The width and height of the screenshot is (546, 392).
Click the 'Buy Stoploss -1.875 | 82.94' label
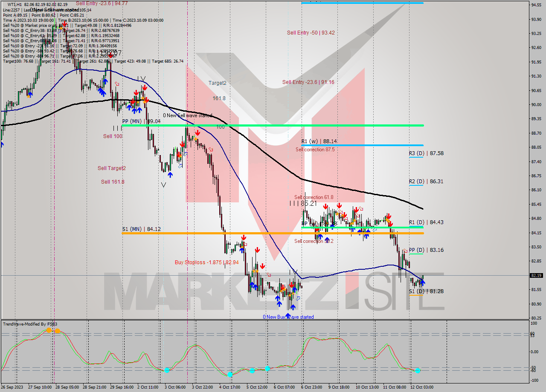point(206,262)
